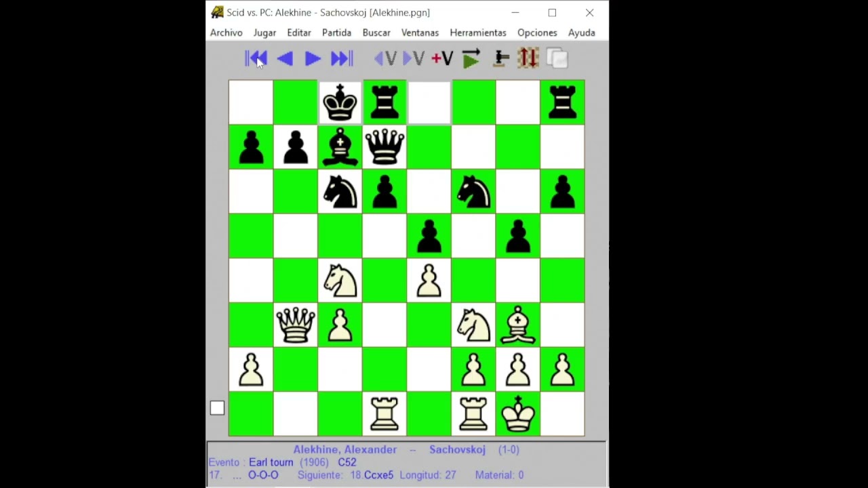Open the Archivo menu

(226, 33)
